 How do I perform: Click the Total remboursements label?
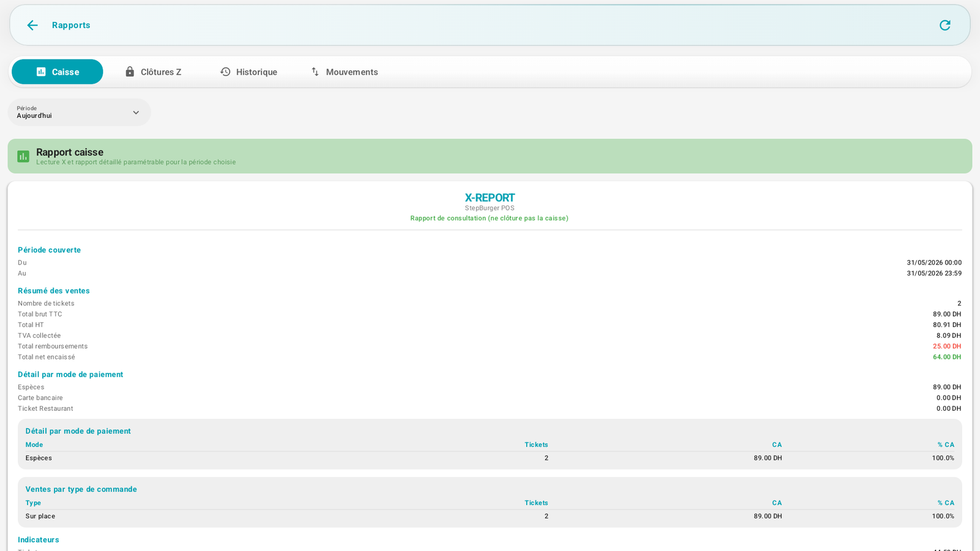[53, 347]
